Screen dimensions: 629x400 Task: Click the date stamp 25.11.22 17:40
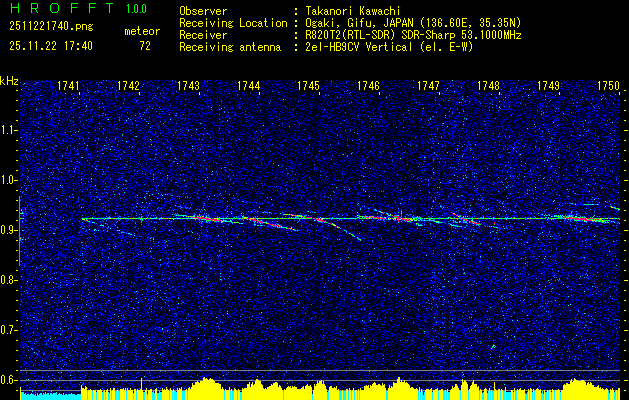click(51, 46)
